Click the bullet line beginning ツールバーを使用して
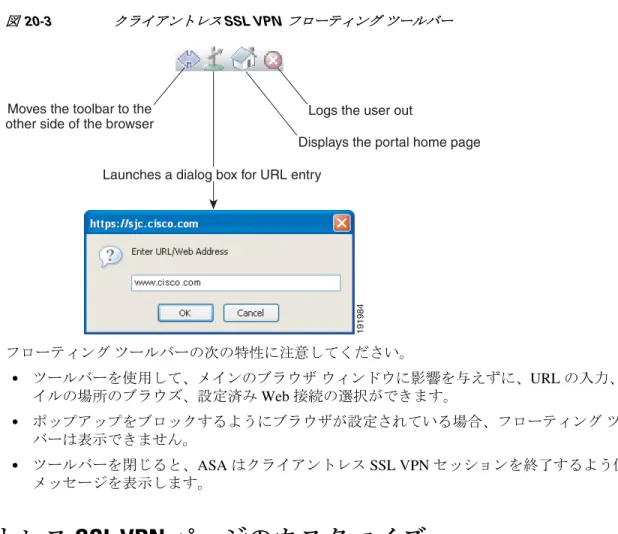 tap(326, 378)
